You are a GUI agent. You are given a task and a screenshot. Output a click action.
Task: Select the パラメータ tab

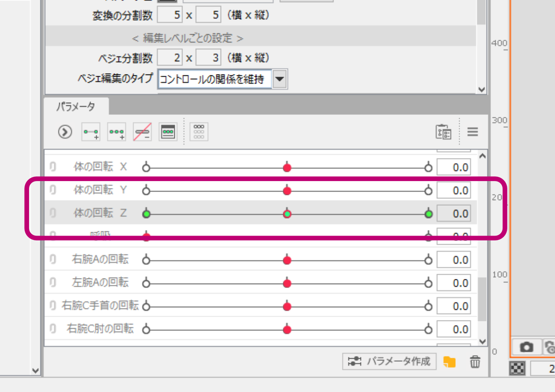point(76,107)
